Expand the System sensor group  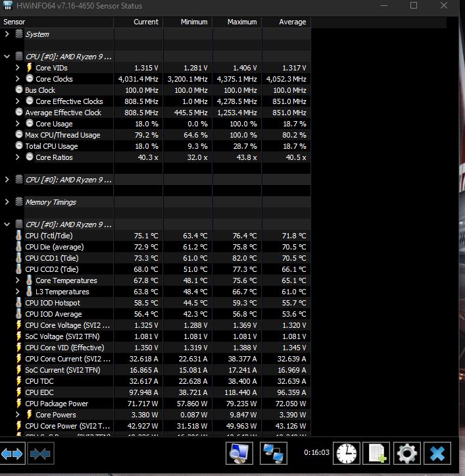tap(7, 34)
